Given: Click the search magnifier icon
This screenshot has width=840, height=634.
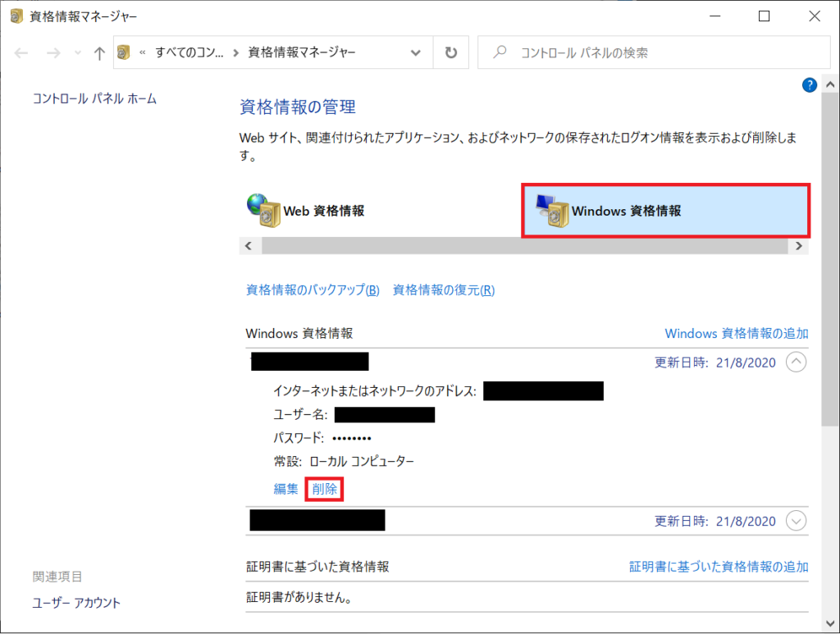Looking at the screenshot, I should click(500, 52).
